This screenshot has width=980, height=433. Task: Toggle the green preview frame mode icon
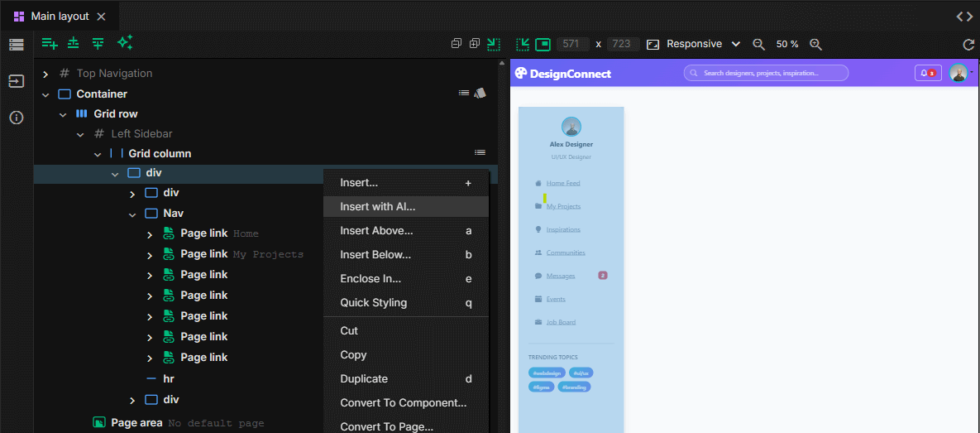click(543, 44)
